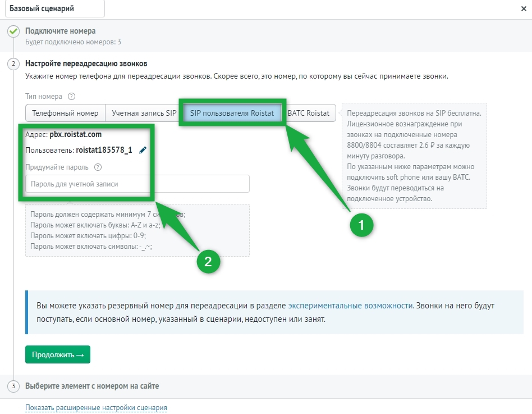Click the address value 'pbx.roistat.com'

[x=76, y=134]
